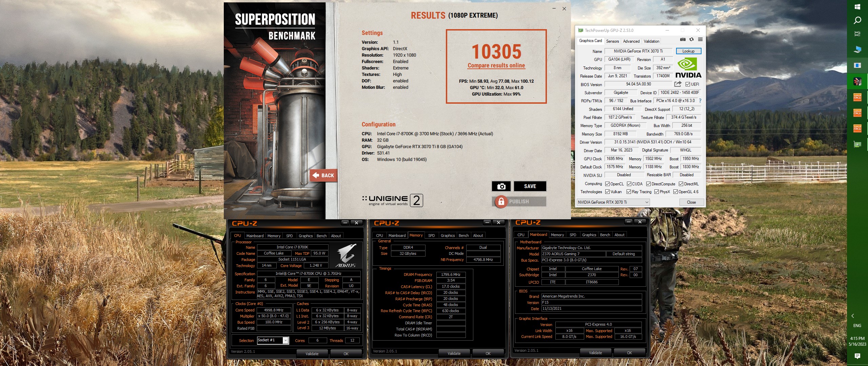Click the NB Frequency value 4798.8 MHz
This screenshot has width=868, height=366.
pyautogui.click(x=483, y=260)
